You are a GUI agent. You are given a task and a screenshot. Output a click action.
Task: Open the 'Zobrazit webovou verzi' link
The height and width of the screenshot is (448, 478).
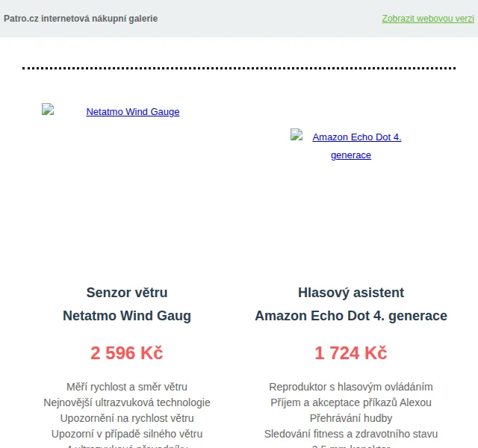click(x=428, y=19)
